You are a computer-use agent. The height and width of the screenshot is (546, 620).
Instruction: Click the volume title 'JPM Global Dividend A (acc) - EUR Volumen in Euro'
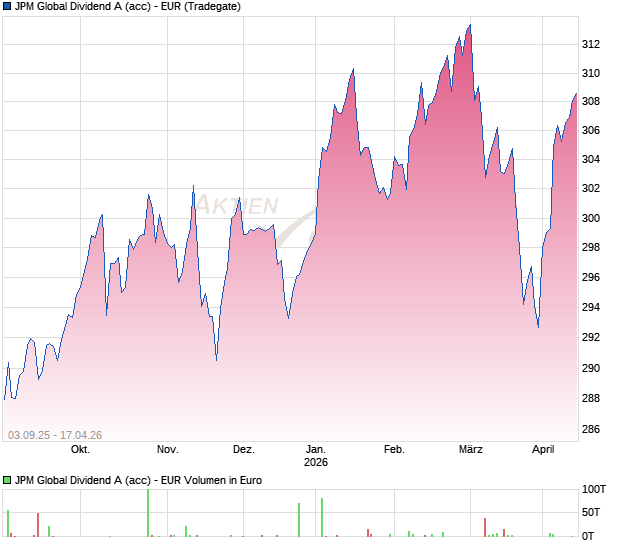click(x=138, y=480)
